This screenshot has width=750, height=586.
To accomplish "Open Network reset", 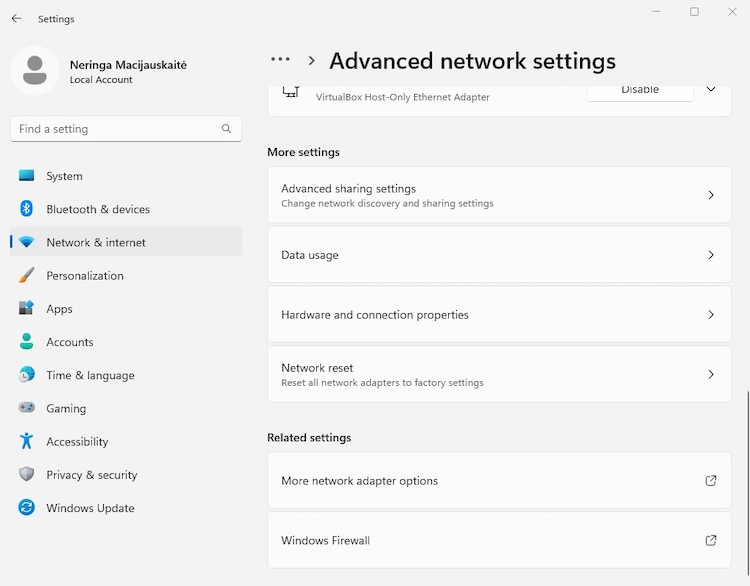I will tap(499, 374).
